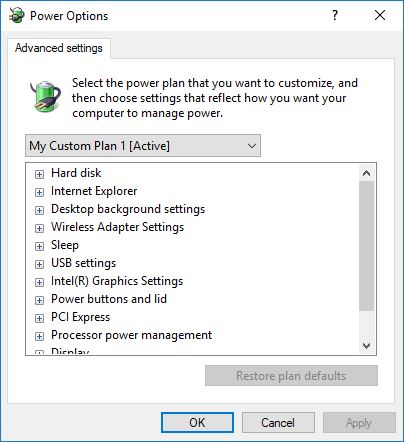The width and height of the screenshot is (404, 442).
Task: Expand Intel(R) Graphics Settings node
Action: (39, 282)
